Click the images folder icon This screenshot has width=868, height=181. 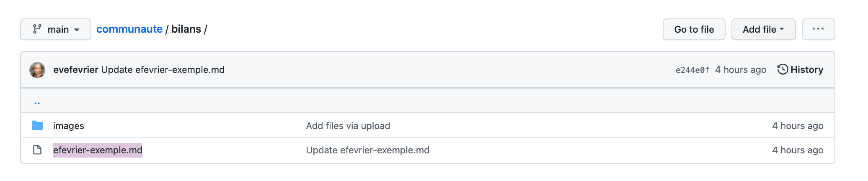(37, 125)
